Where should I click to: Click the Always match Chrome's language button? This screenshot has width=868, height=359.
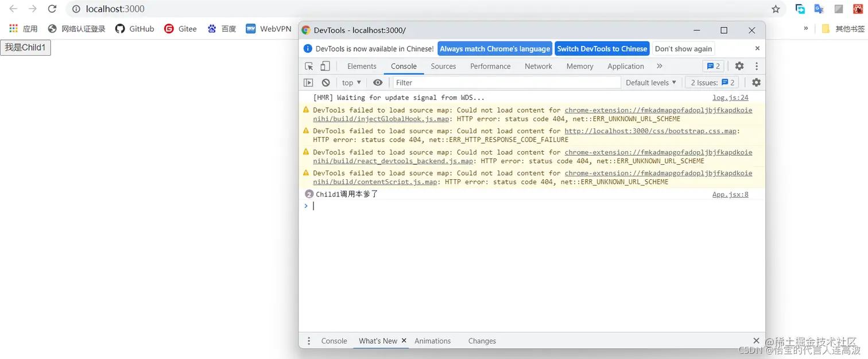point(495,49)
